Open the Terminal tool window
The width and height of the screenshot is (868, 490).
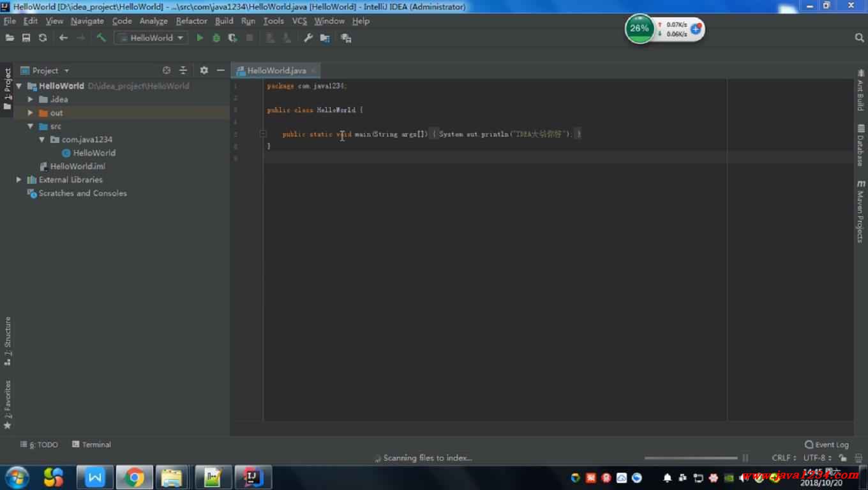tap(91, 445)
